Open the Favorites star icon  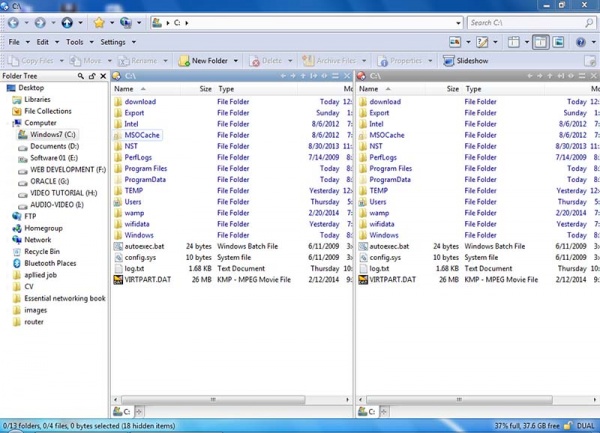99,23
